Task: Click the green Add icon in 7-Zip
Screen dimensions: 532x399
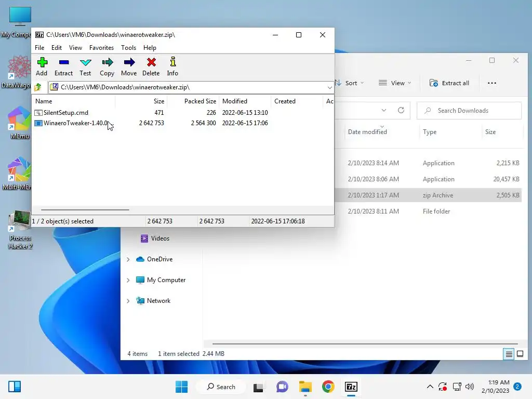Action: 42,62
